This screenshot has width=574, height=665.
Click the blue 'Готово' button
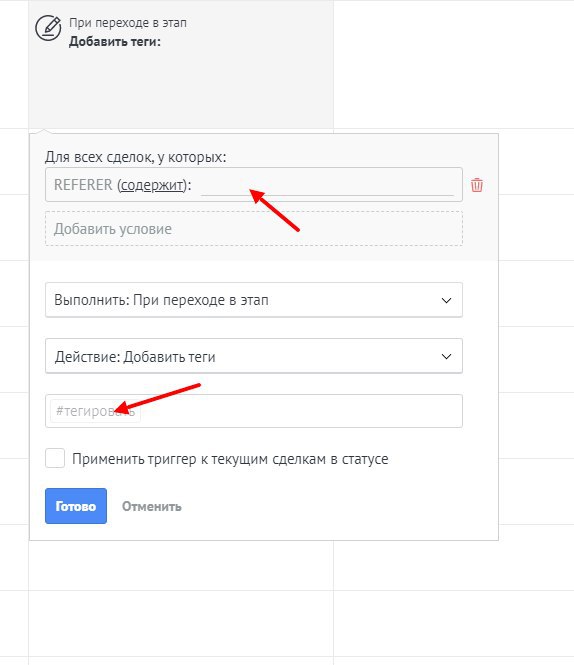76,506
